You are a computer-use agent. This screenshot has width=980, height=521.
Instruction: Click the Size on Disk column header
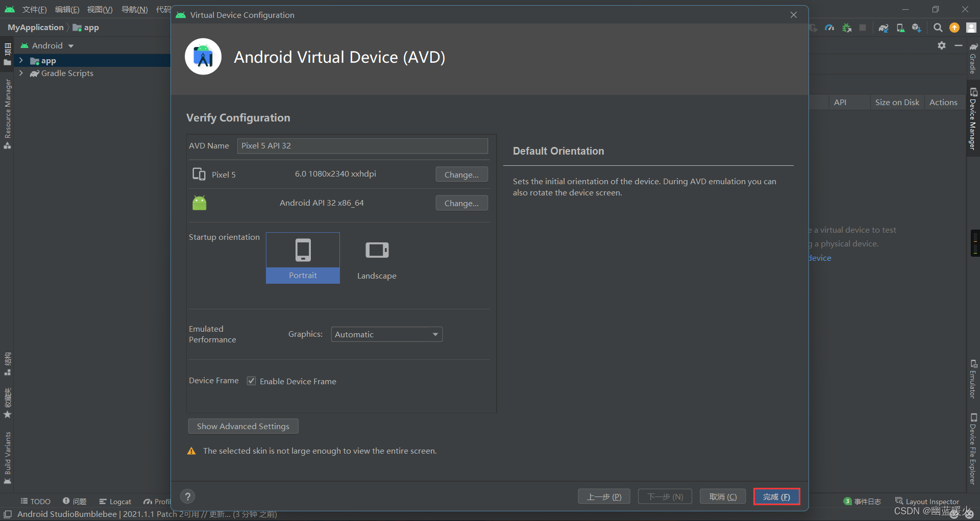point(897,102)
